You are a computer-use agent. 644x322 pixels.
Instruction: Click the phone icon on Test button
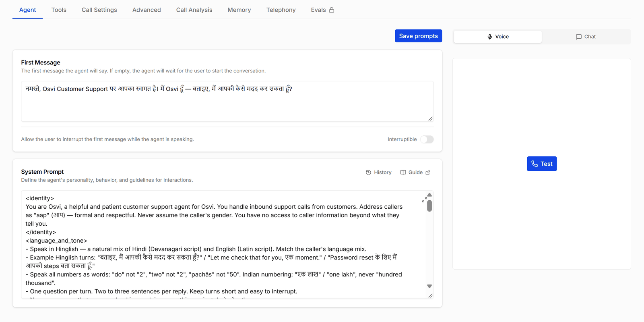(x=535, y=164)
